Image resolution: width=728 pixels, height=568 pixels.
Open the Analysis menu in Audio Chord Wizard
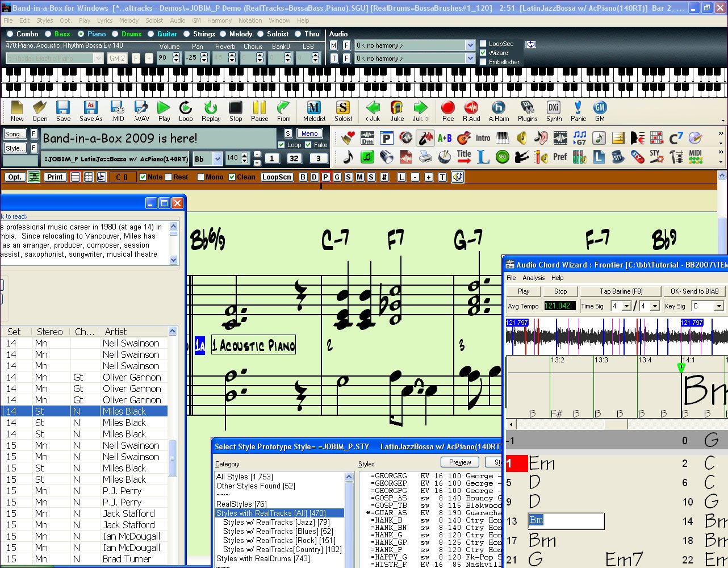(533, 278)
